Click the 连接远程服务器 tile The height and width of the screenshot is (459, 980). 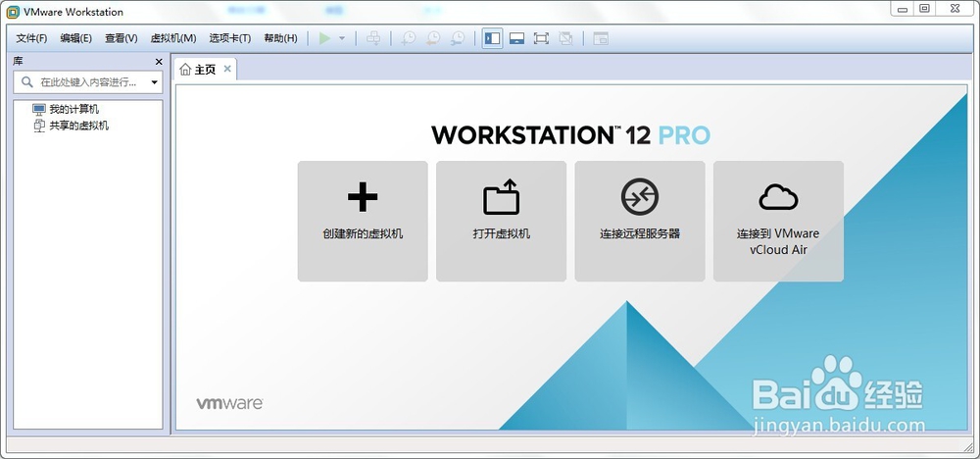click(640, 222)
